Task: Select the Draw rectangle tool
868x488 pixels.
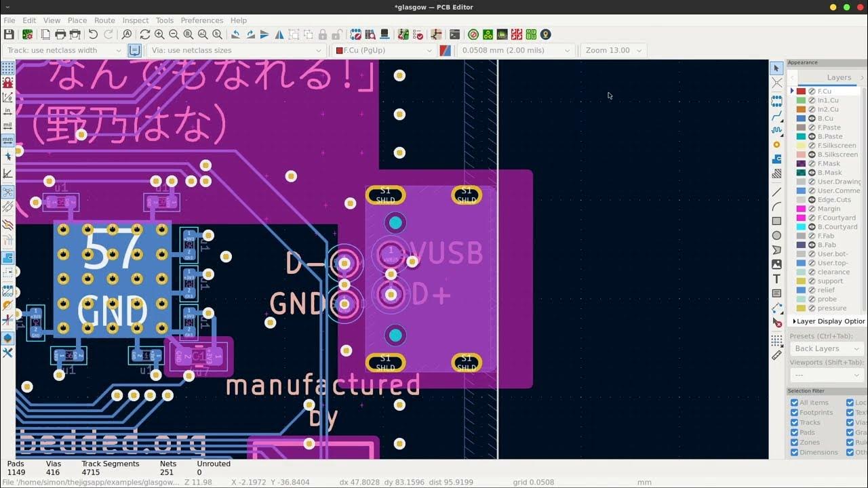Action: pyautogui.click(x=776, y=221)
